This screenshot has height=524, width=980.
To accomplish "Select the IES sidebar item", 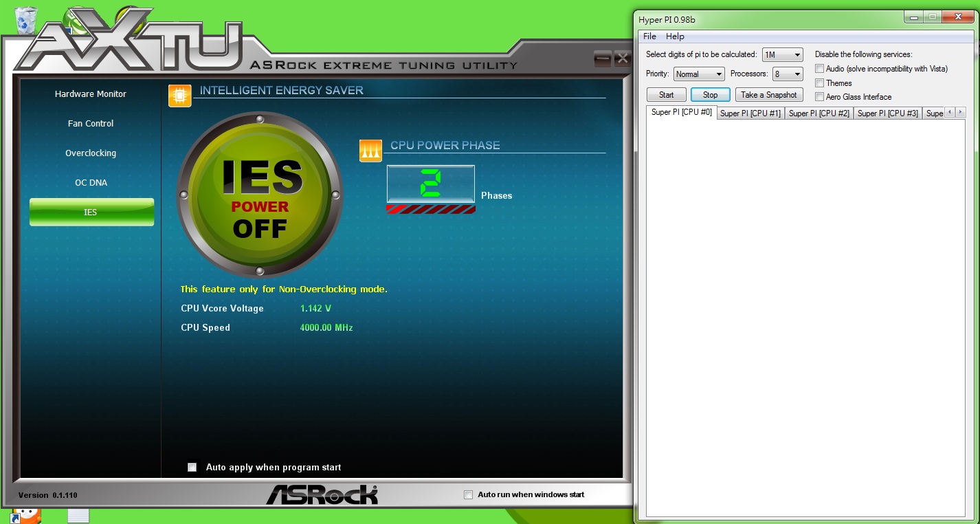I will click(91, 212).
